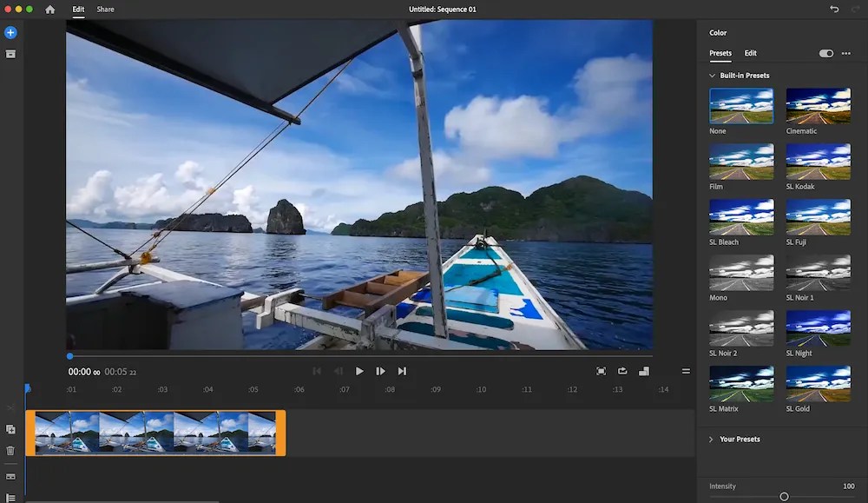Collapse the Built-in Presets section
This screenshot has height=503, width=868.
pyautogui.click(x=711, y=76)
